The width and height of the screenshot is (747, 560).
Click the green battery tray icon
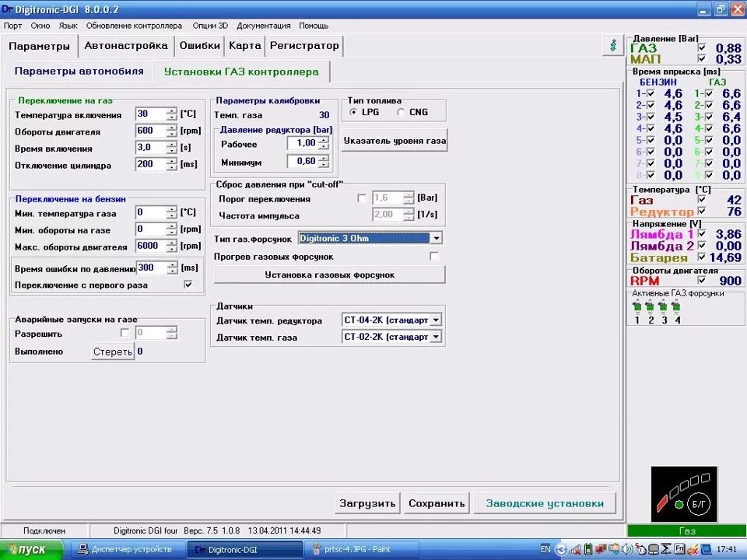pos(588,549)
